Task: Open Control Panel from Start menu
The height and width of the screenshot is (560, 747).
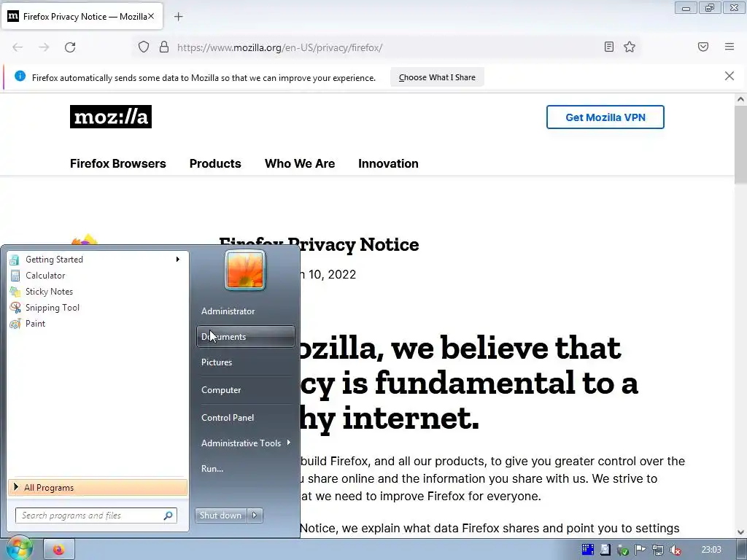Action: tap(246, 418)
